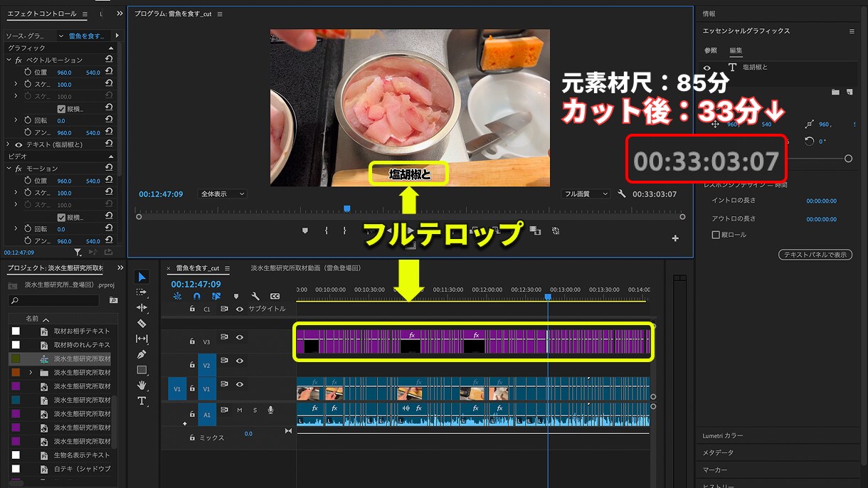Viewport: 868px width, 488px height.
Task: Select the Track Select Forward tool
Action: tap(142, 292)
